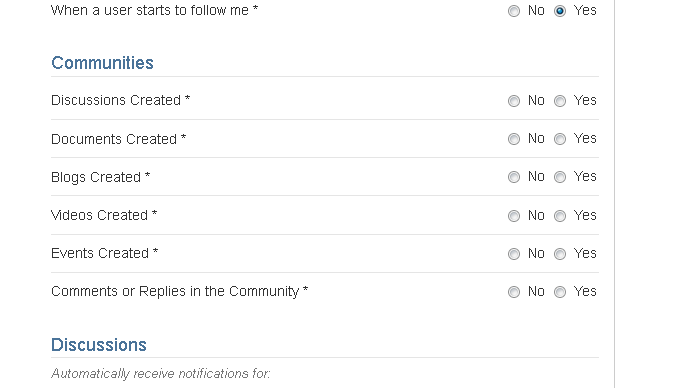Viewport: 682px width, 388px height.
Task: Select No for user follow notification
Action: 514,11
